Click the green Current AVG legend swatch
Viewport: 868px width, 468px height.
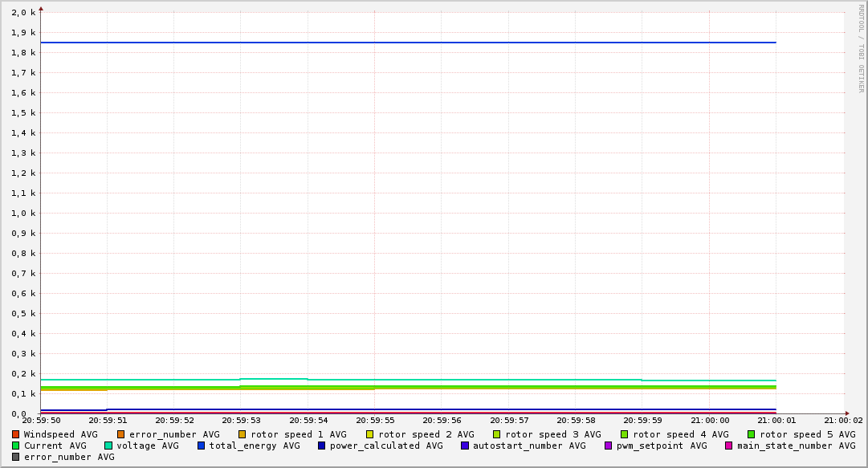point(16,446)
